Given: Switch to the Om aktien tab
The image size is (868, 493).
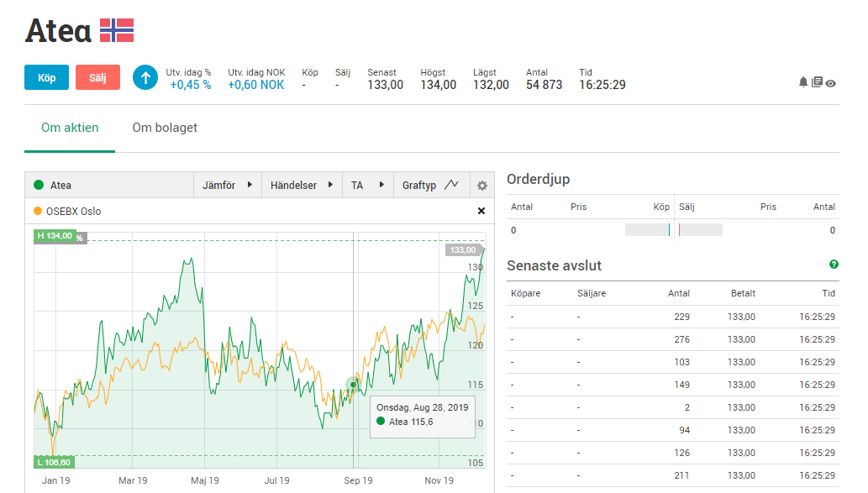Looking at the screenshot, I should click(x=70, y=128).
